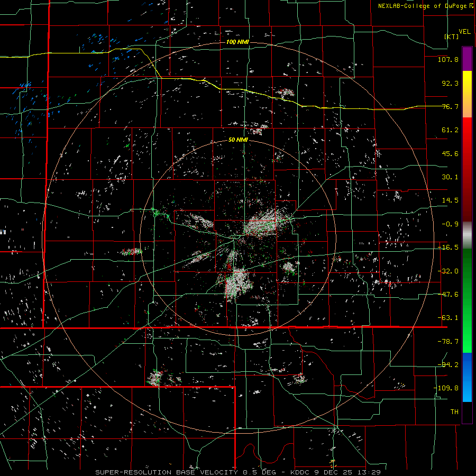Click the -32.0 velocity scale value
Image resolution: width=476 pixels, height=476 pixels.
(448, 271)
